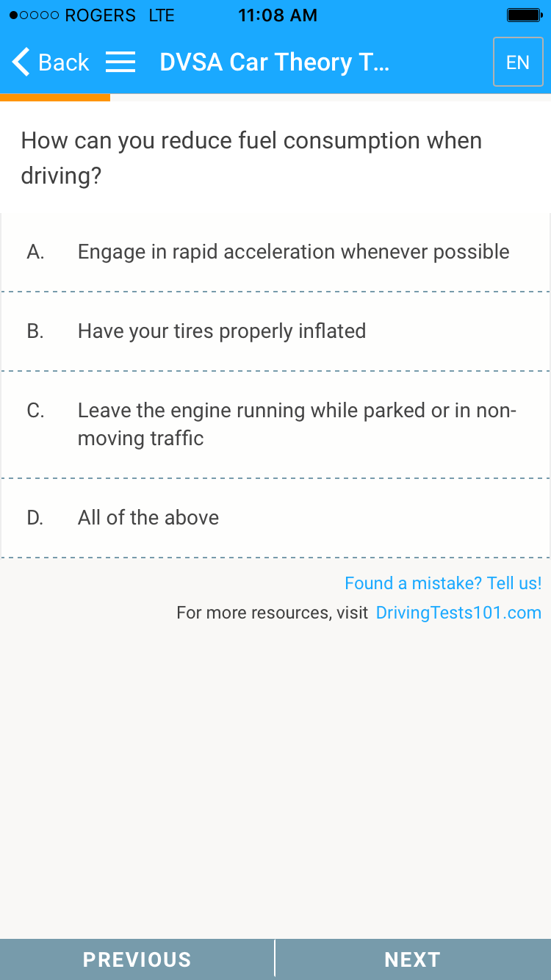Viewport: 551px width, 980px height.
Task: Tap the signal strength dots
Action: (35, 15)
